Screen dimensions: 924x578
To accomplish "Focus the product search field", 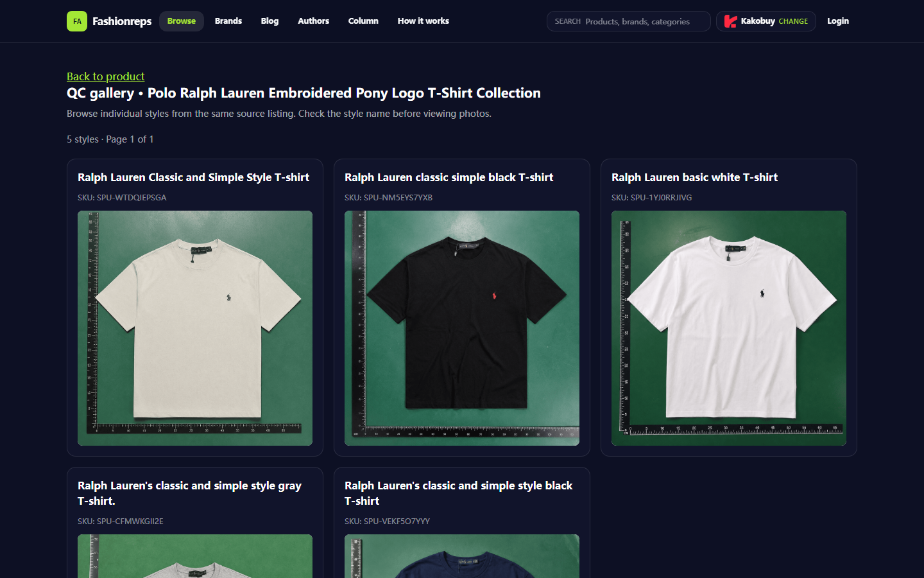I will pos(629,21).
